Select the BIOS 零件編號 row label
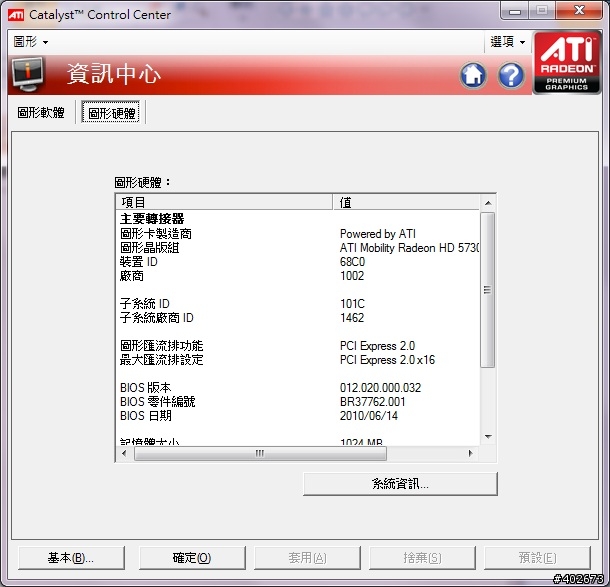Screen dimensions: 610x587 click(158, 402)
